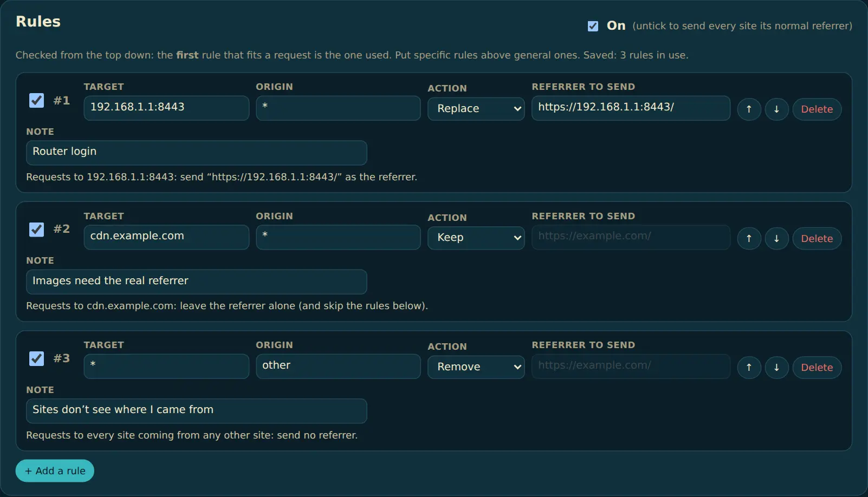Add a rule with the button
The width and height of the screenshot is (868, 497).
click(55, 471)
